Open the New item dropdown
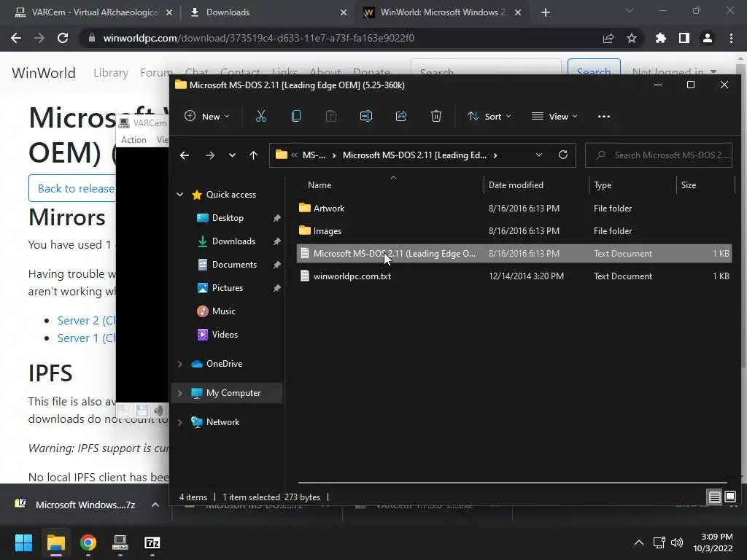The width and height of the screenshot is (747, 560). 206,116
